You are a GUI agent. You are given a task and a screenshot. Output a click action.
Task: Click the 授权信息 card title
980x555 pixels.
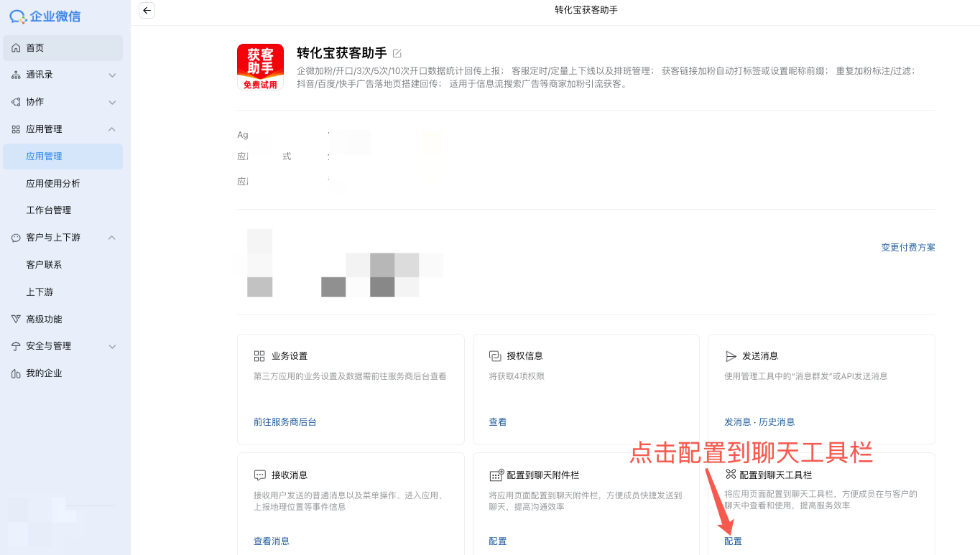pyautogui.click(x=525, y=356)
